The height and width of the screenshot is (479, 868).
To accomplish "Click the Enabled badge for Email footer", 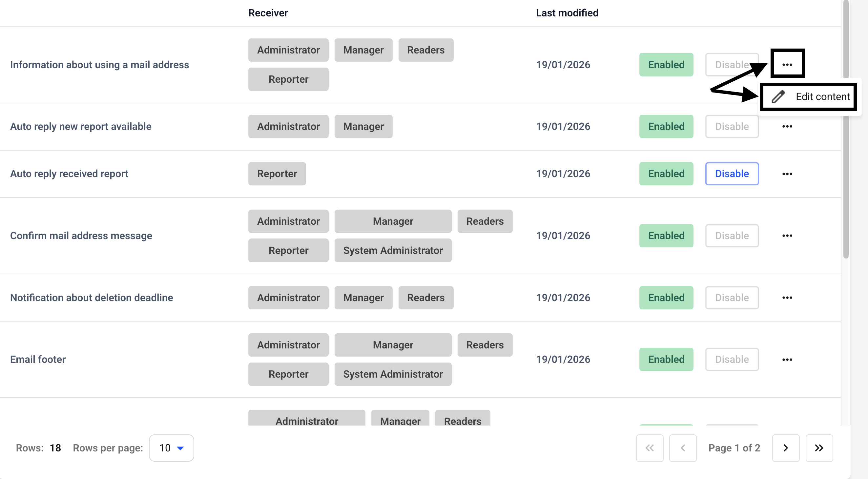I will 666,359.
